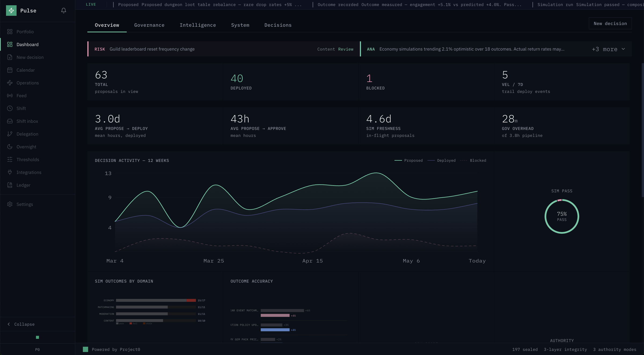Click Collapse sidebar button

tap(38, 324)
